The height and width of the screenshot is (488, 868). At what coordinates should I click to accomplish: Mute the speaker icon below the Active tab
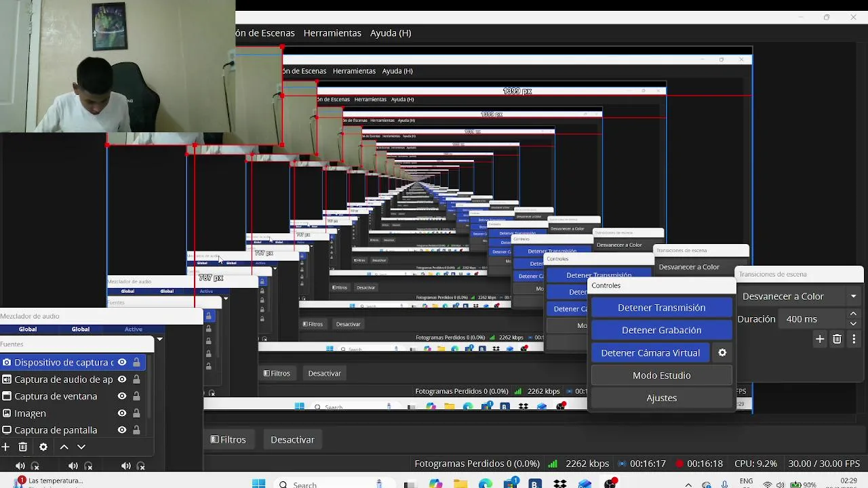pyautogui.click(x=126, y=466)
